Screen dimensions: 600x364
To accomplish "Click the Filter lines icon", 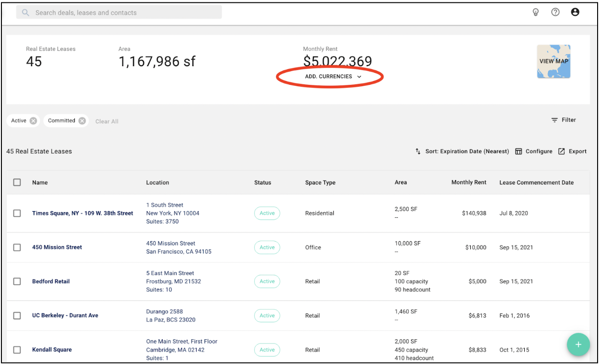I will 555,120.
